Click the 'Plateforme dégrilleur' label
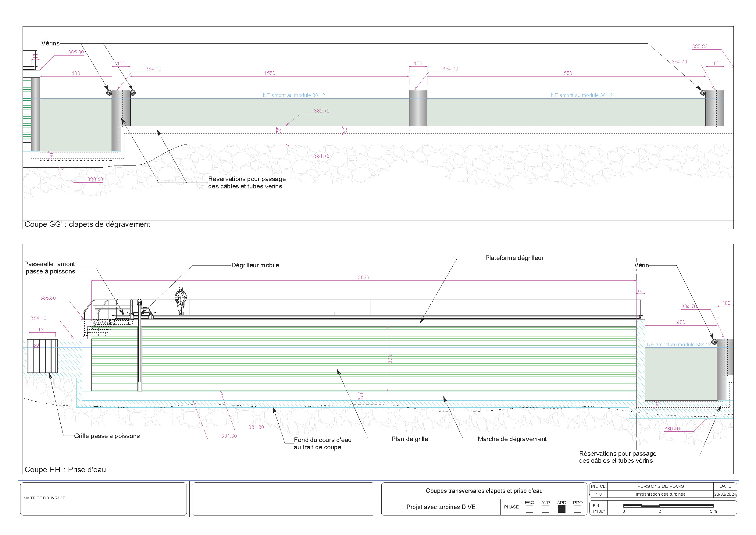The width and height of the screenshot is (756, 535). (x=514, y=258)
